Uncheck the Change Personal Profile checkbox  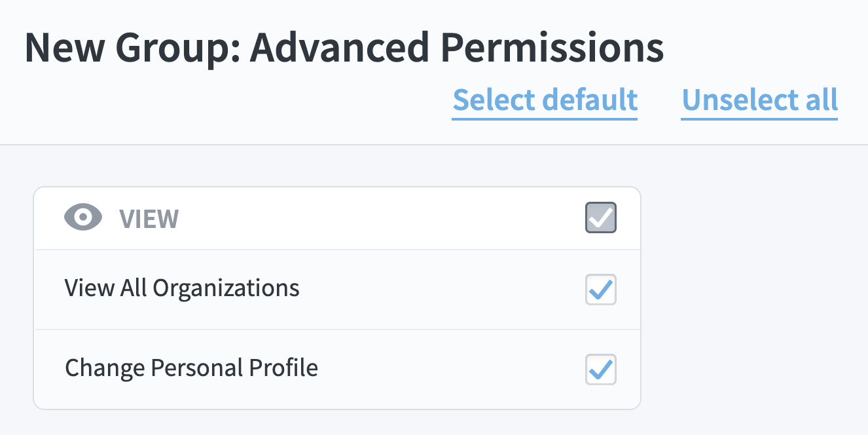tap(601, 369)
